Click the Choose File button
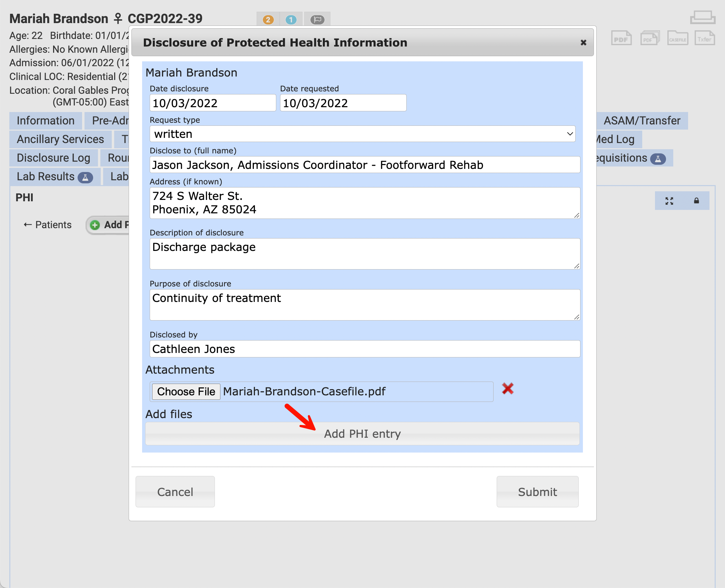 pos(186,392)
